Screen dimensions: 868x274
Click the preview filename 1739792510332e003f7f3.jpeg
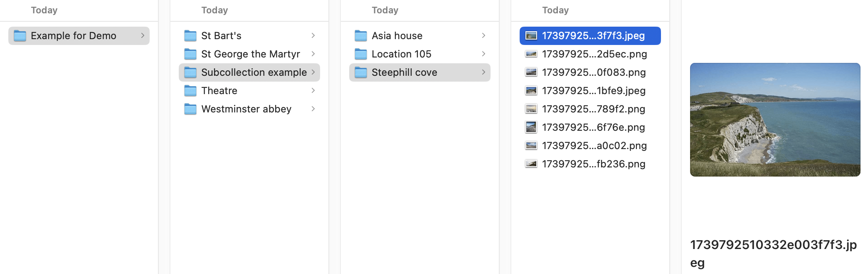point(773,253)
